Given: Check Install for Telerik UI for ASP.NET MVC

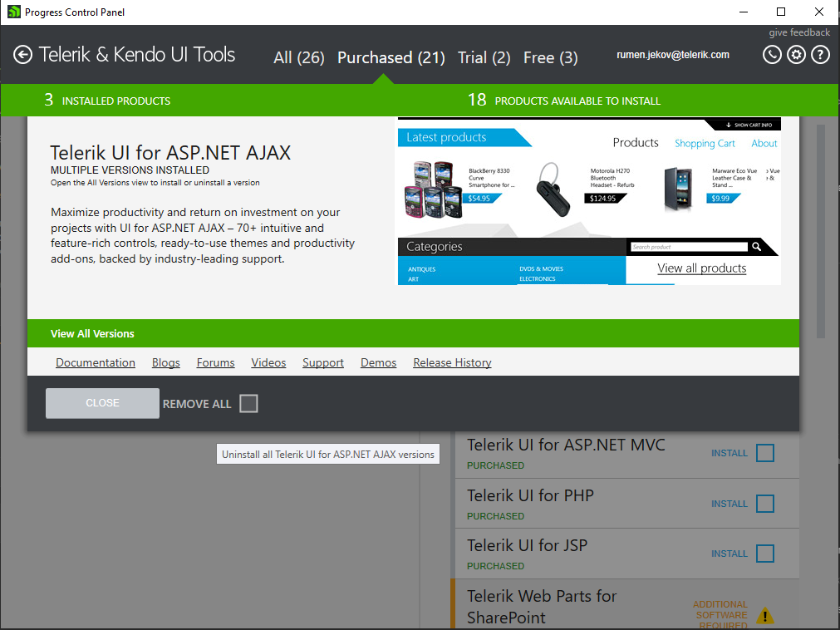Looking at the screenshot, I should coord(765,453).
